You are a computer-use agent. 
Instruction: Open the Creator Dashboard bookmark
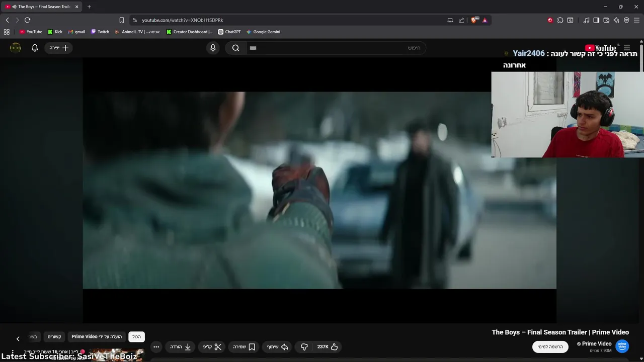[190, 32]
